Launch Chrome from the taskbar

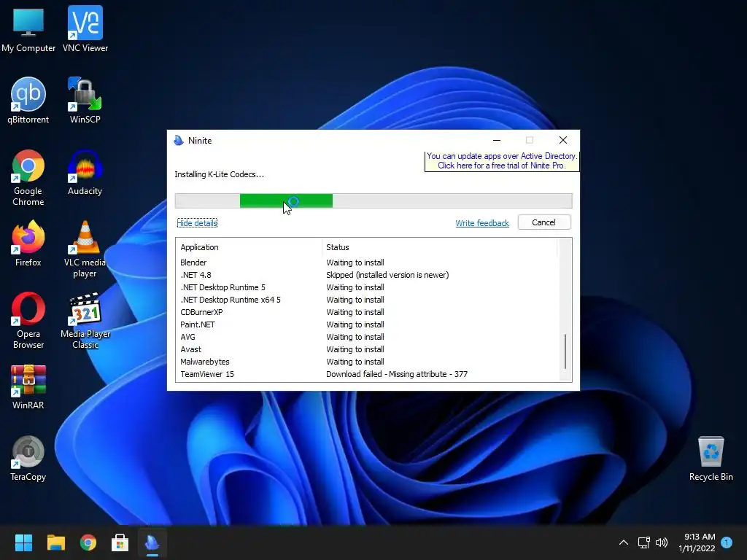pos(88,542)
